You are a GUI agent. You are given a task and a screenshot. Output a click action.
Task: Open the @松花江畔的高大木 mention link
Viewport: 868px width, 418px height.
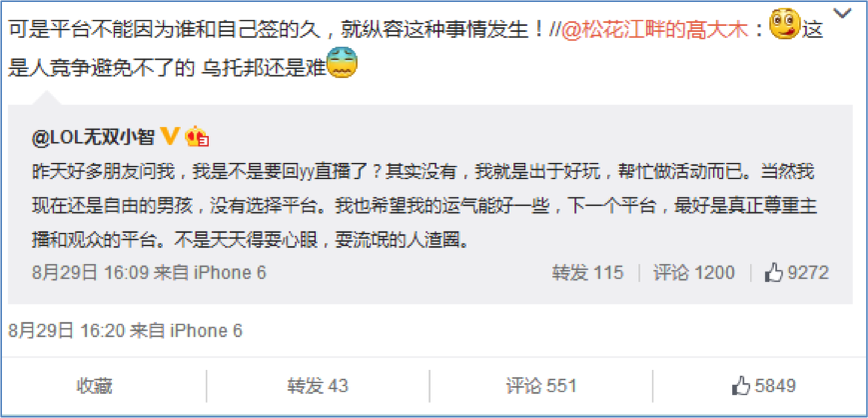pyautogui.click(x=655, y=30)
